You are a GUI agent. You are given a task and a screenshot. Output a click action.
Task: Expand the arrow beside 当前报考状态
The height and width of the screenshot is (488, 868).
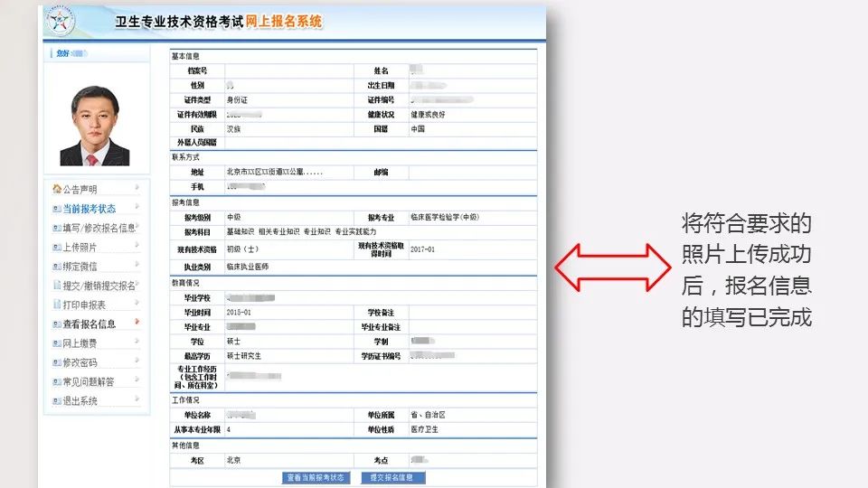pyautogui.click(x=137, y=208)
